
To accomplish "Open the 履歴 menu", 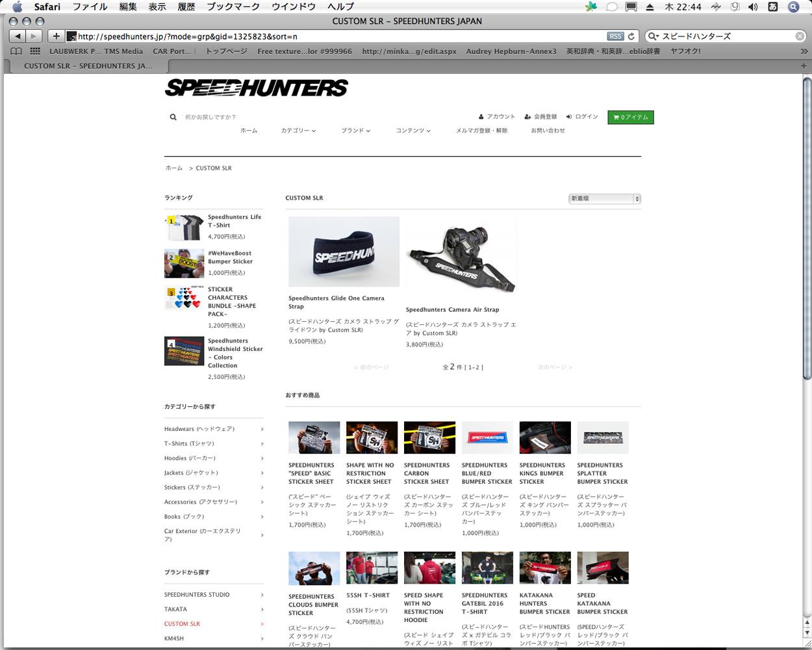I will (x=186, y=6).
